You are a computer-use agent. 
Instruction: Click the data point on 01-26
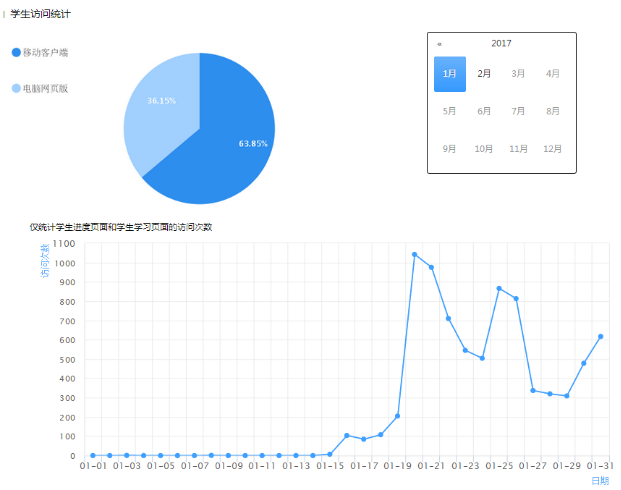516,299
